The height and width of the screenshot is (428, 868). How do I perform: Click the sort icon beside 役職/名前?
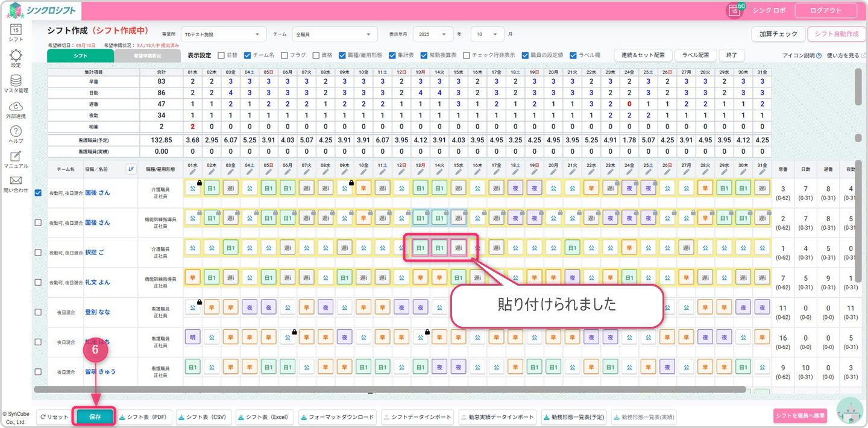[131, 169]
